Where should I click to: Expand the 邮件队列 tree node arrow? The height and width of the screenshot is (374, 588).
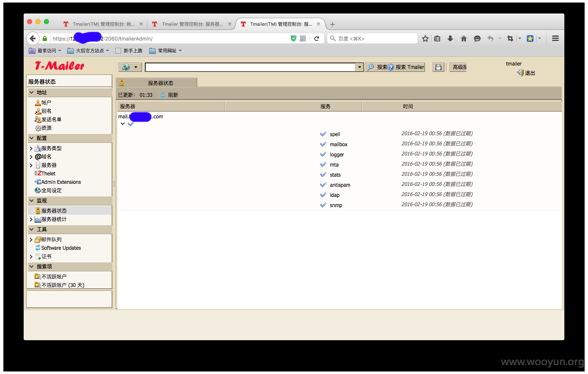click(31, 240)
